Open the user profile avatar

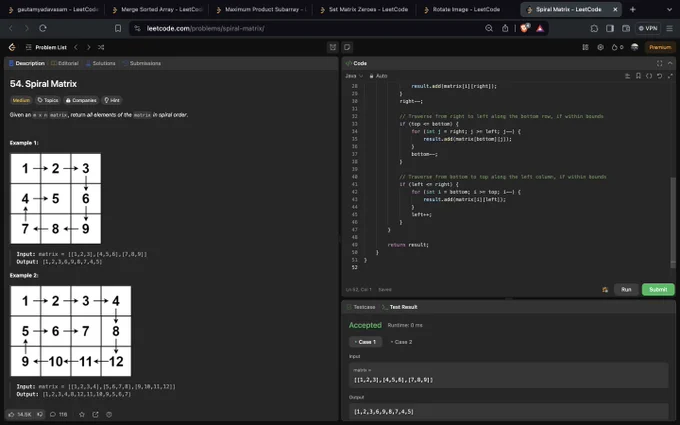[634, 47]
